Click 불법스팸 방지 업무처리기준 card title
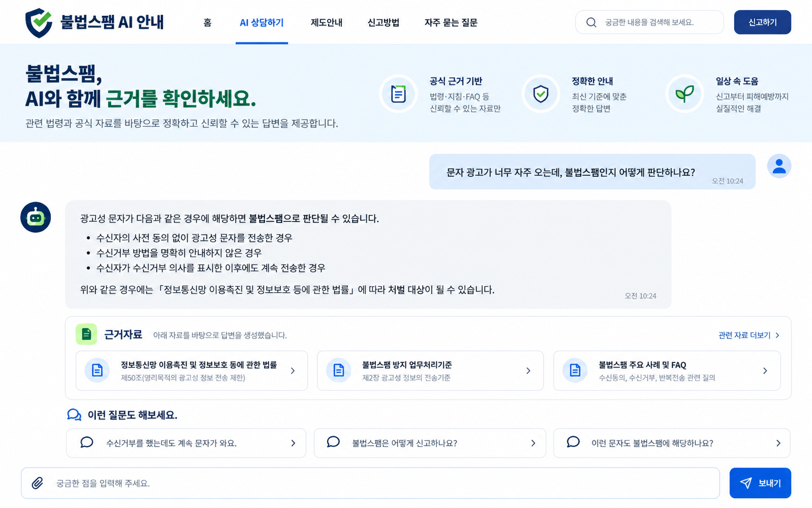 [x=407, y=365]
